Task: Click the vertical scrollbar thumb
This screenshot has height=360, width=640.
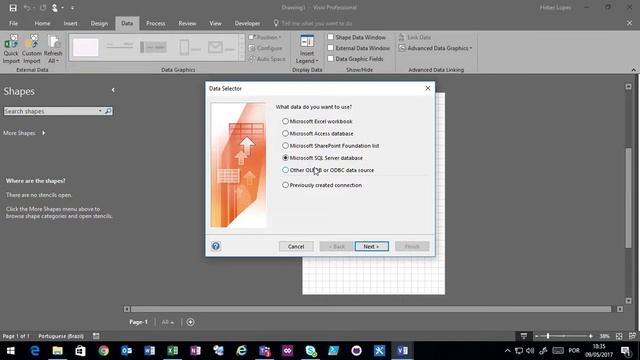Action: pos(628,198)
